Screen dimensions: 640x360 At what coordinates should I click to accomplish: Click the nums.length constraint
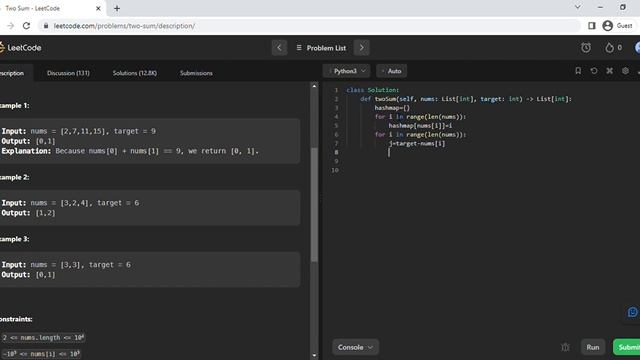[x=43, y=338]
